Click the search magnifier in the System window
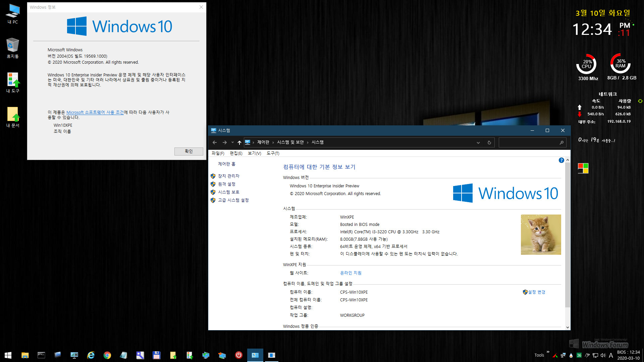The width and height of the screenshot is (644, 362). [x=561, y=142]
